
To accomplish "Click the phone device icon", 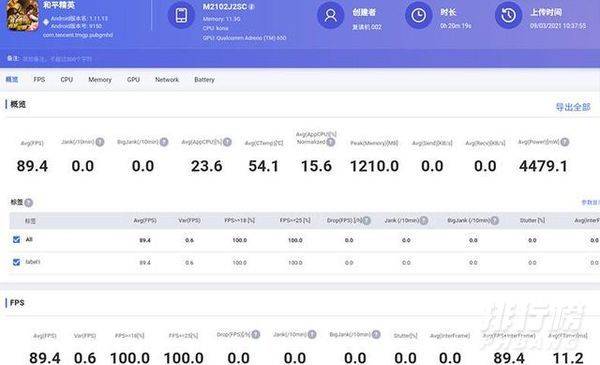I will coord(181,15).
